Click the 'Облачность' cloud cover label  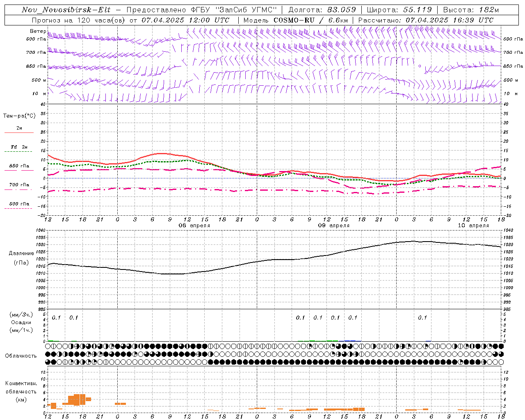21,356
